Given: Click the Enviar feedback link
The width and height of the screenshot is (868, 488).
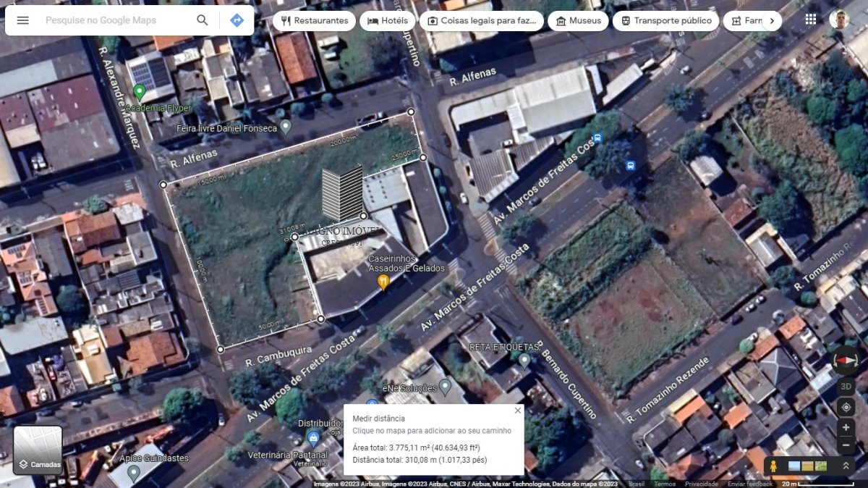Looking at the screenshot, I should click(x=750, y=484).
